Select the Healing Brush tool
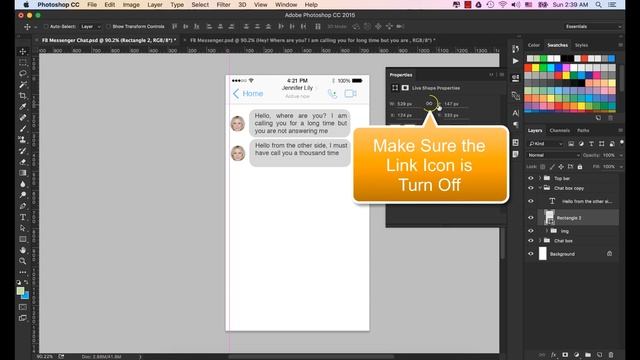Screen dimensions: 640x360 pos(23,118)
